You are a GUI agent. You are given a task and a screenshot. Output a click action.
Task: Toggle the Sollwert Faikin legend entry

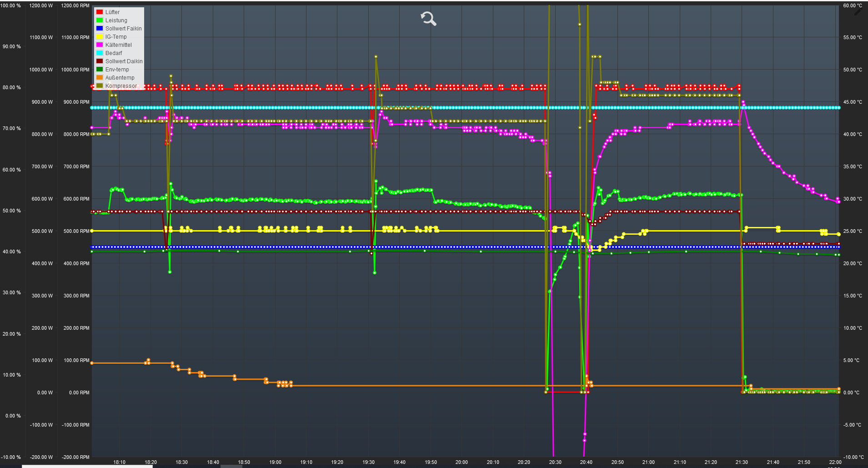tap(123, 29)
